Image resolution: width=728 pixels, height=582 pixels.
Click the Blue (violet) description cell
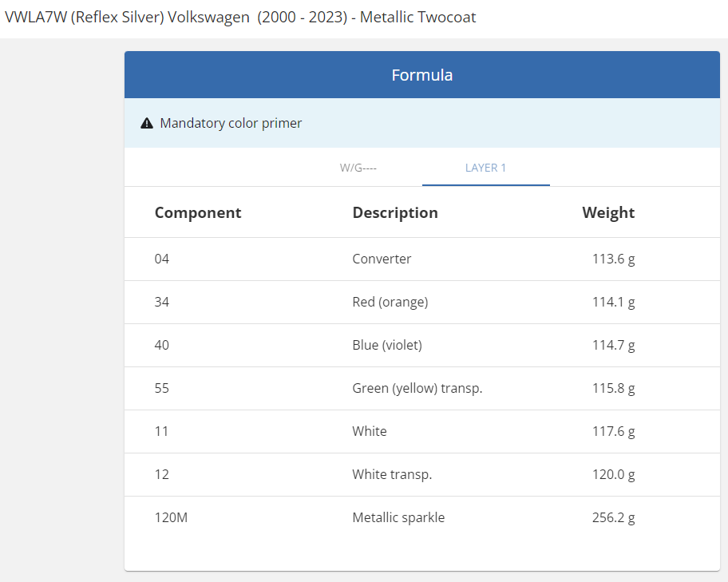387,345
